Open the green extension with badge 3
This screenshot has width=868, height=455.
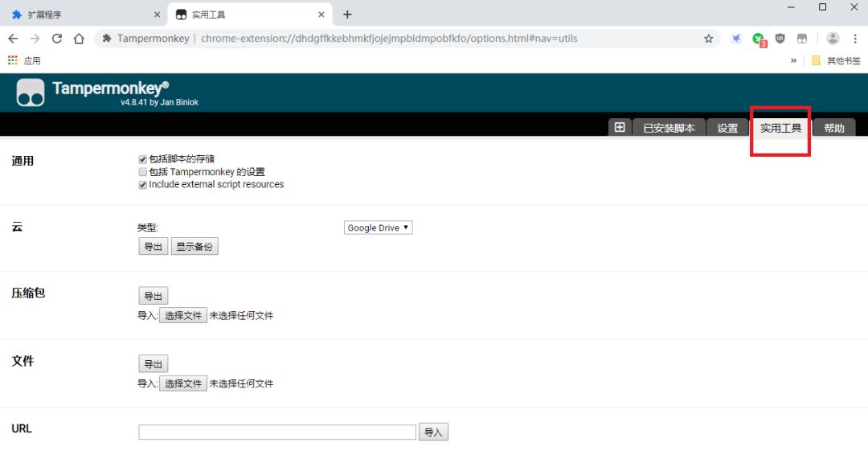point(759,39)
